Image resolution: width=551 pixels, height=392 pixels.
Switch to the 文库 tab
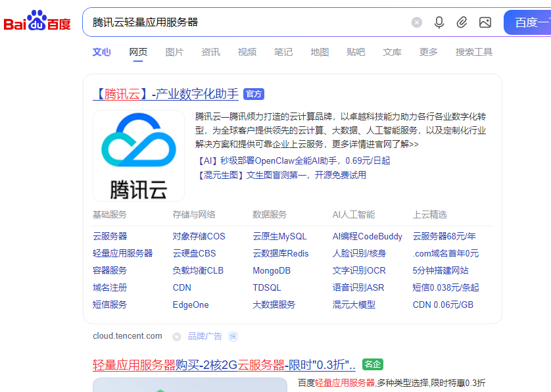point(392,52)
